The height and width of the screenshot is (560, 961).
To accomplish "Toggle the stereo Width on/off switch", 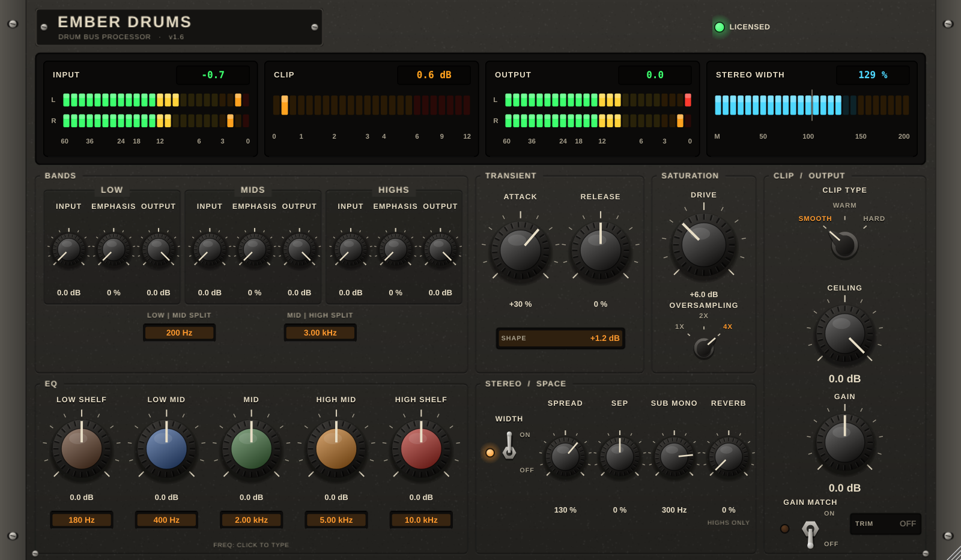I will (x=509, y=446).
